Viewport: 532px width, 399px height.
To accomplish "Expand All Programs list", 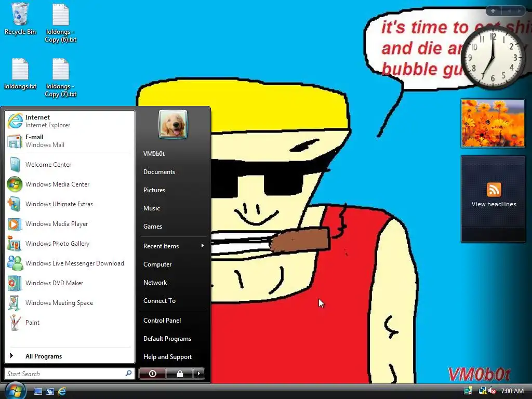I will click(x=70, y=356).
